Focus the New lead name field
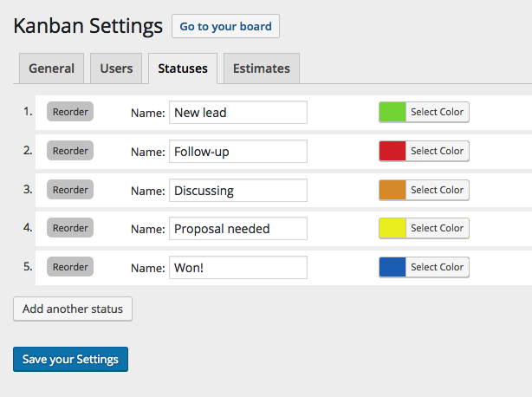 click(x=238, y=113)
